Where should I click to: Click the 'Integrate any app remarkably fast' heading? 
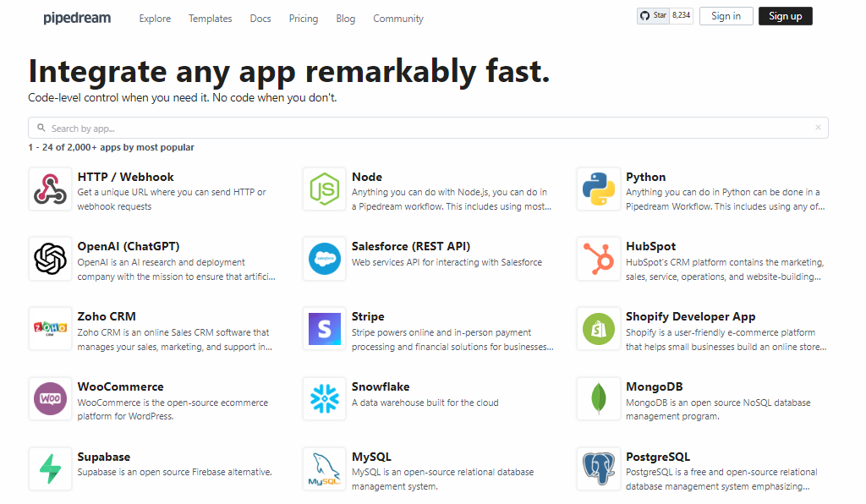(289, 72)
